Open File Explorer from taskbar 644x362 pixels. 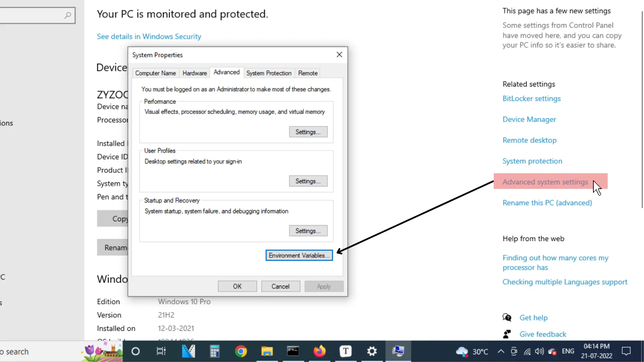(x=267, y=351)
